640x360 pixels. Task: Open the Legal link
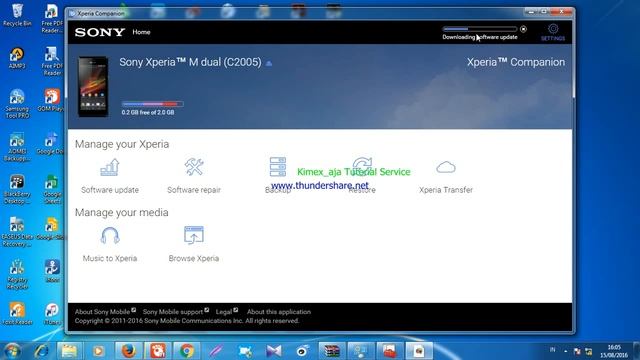[x=224, y=312]
